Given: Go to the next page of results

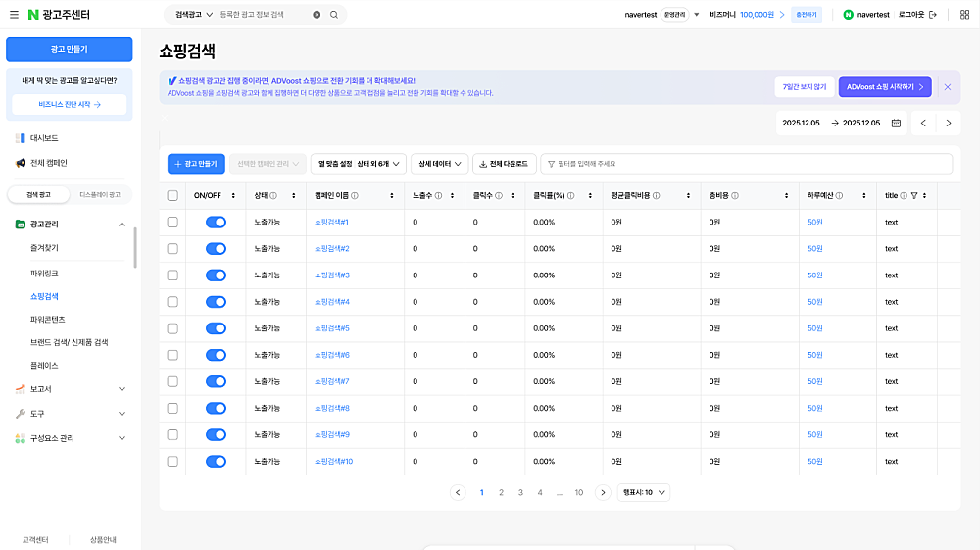Looking at the screenshot, I should click(x=603, y=492).
